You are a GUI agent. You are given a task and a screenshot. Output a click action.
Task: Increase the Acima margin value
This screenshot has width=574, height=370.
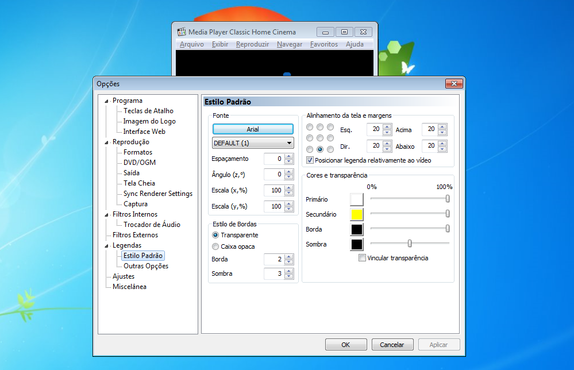coord(442,127)
